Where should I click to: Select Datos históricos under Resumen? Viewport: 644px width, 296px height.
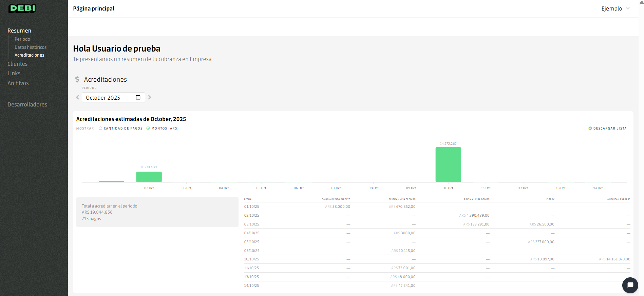[31, 47]
